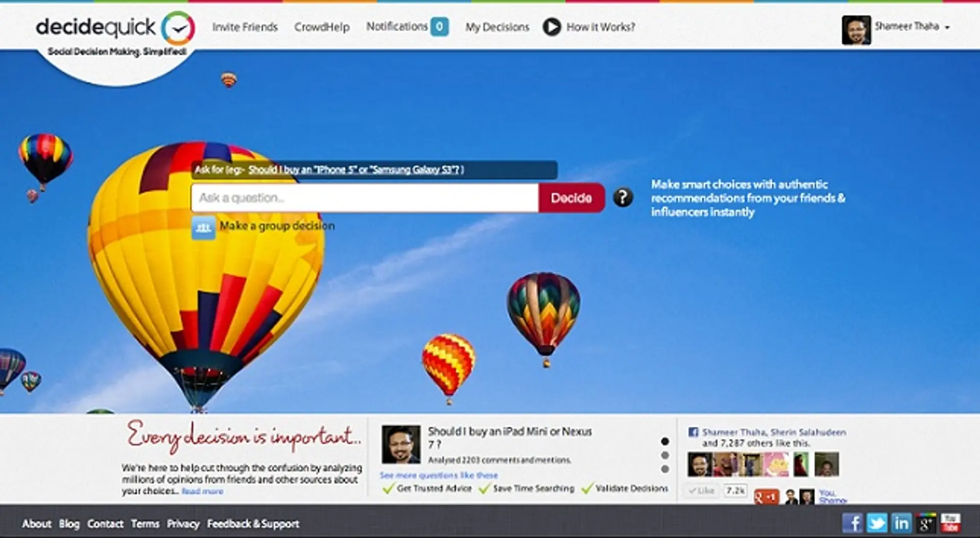Image resolution: width=980 pixels, height=538 pixels.
Task: Click the footer Facebook icon
Action: (852, 523)
